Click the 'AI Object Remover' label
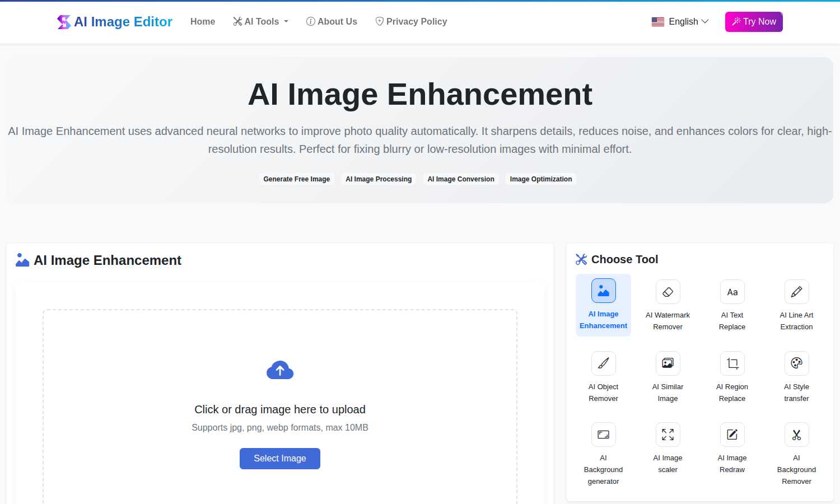Image resolution: width=840 pixels, height=504 pixels. (x=603, y=393)
